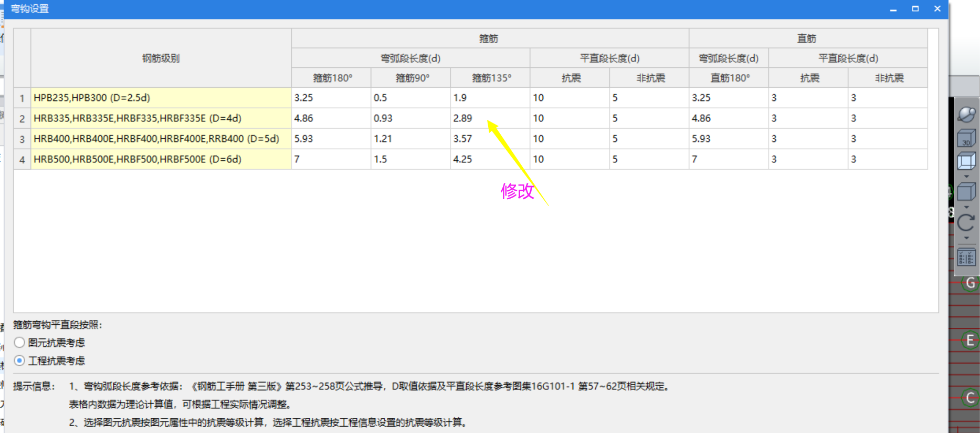Edit HRB335 直筋 非抗震 value 3
This screenshot has width=980, height=433.
click(x=888, y=118)
